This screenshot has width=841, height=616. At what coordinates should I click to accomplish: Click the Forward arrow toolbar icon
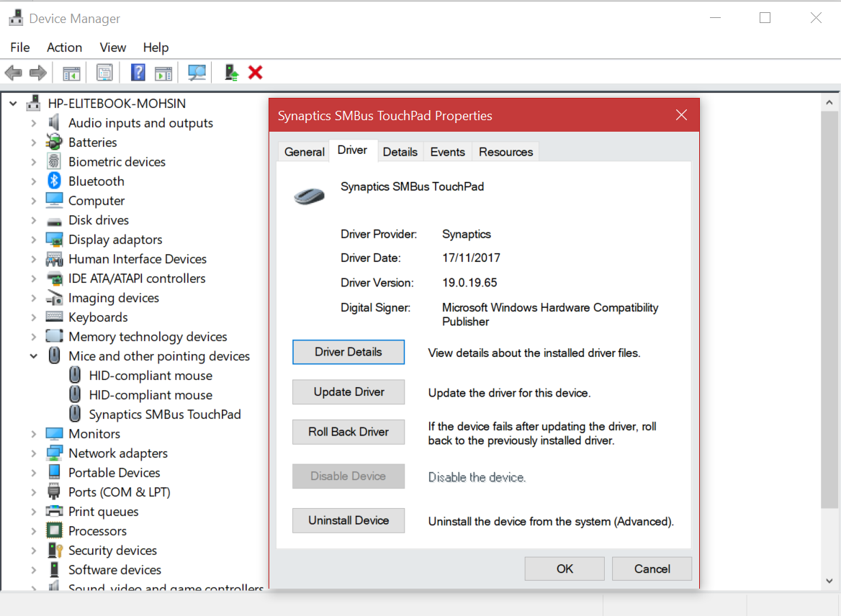(x=37, y=73)
